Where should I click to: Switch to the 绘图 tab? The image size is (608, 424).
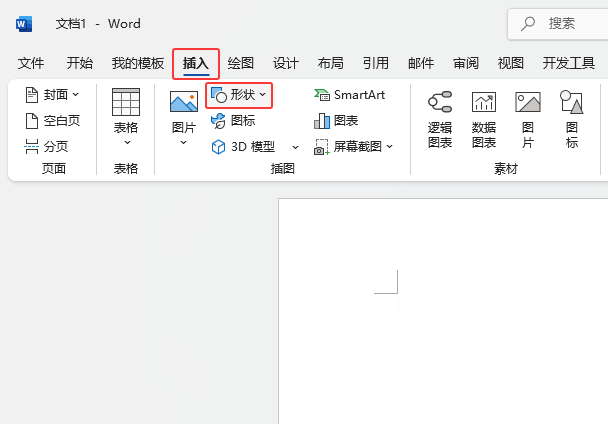(241, 63)
